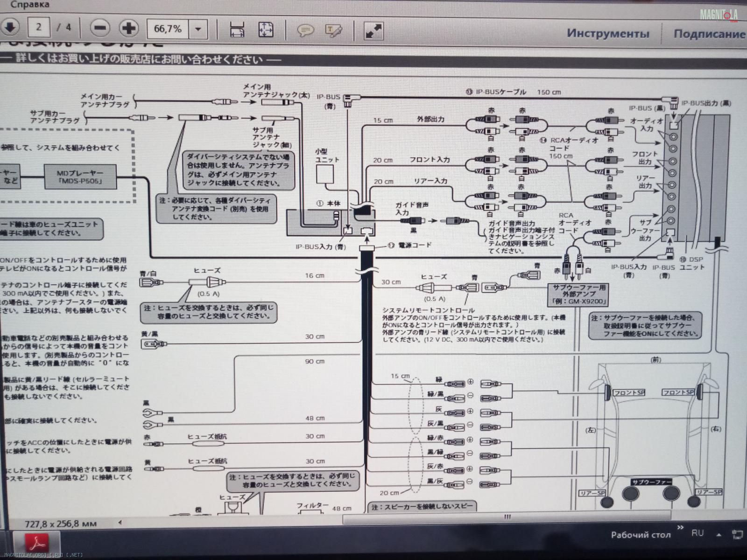Switch to read mode with the arrows icon
The height and width of the screenshot is (560, 747).
(373, 31)
